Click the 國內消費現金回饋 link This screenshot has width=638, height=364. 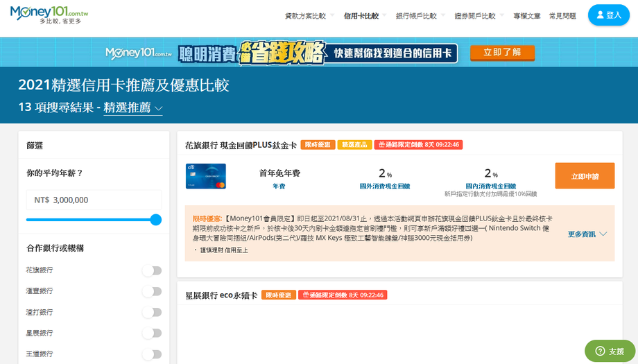click(x=491, y=186)
